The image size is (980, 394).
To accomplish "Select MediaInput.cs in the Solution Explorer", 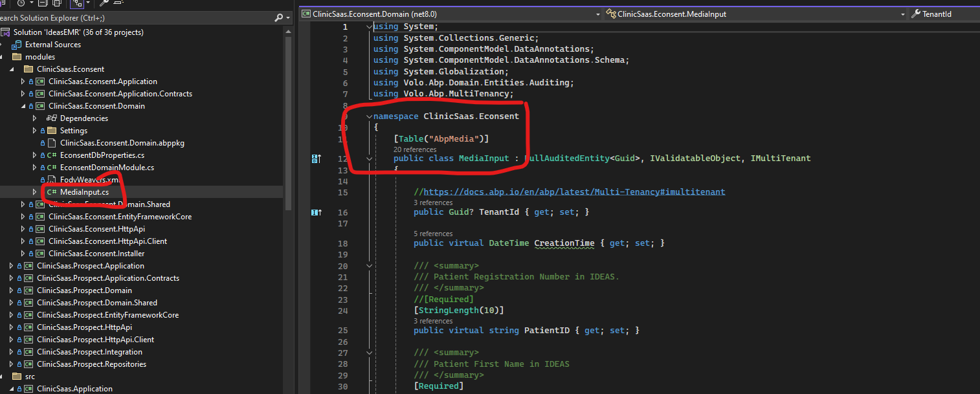I will coord(84,192).
